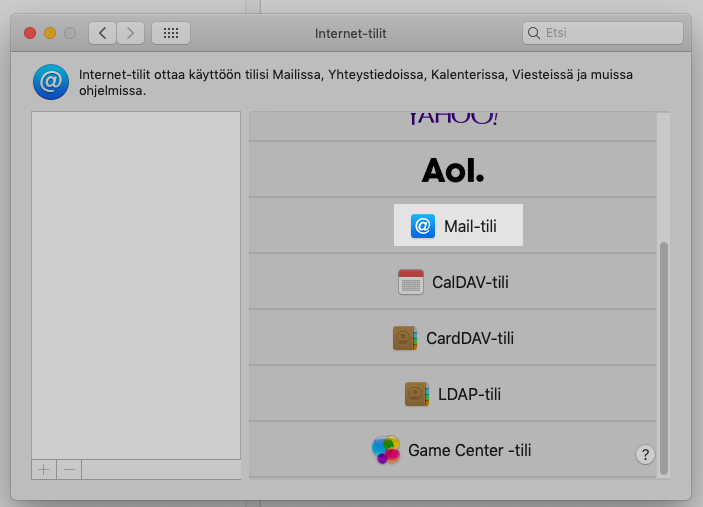Choose the CalDAV-tili account option
Screen dimensions: 703x507
coord(453,282)
